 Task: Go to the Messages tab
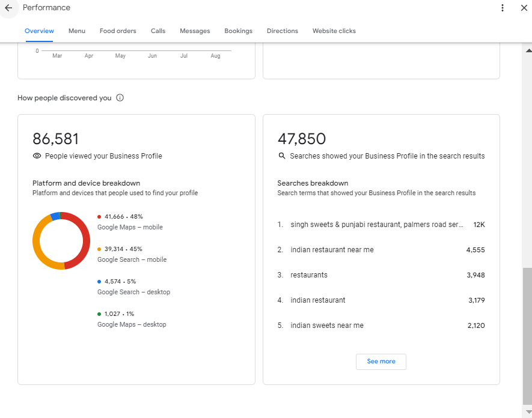[x=195, y=31]
